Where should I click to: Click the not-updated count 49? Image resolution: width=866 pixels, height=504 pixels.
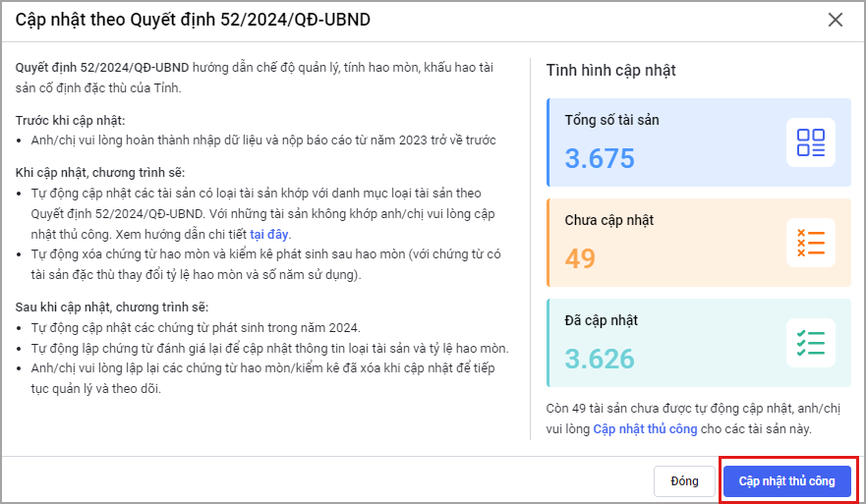pyautogui.click(x=580, y=258)
